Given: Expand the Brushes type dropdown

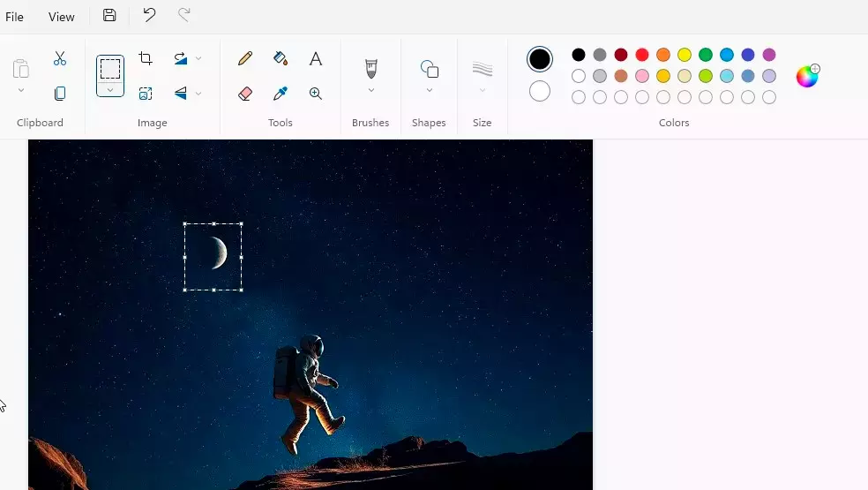Looking at the screenshot, I should [370, 90].
